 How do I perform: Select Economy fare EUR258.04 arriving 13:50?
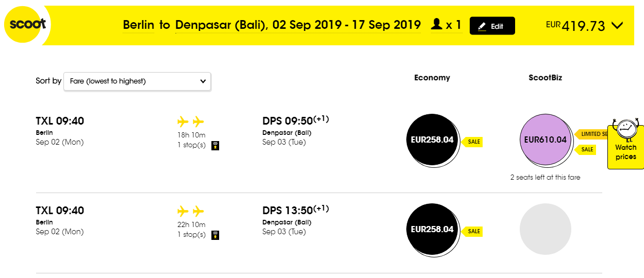pyautogui.click(x=433, y=229)
